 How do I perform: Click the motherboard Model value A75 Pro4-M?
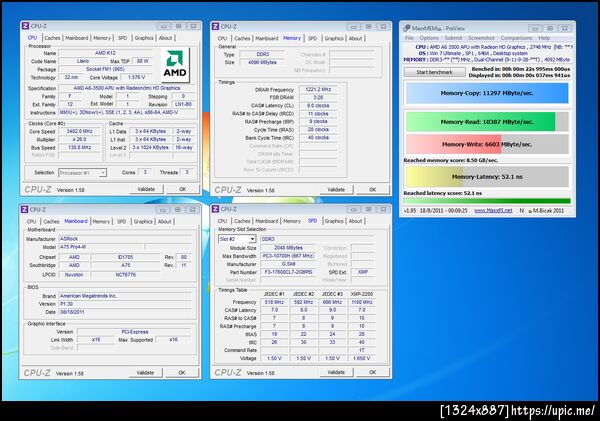click(x=101, y=247)
